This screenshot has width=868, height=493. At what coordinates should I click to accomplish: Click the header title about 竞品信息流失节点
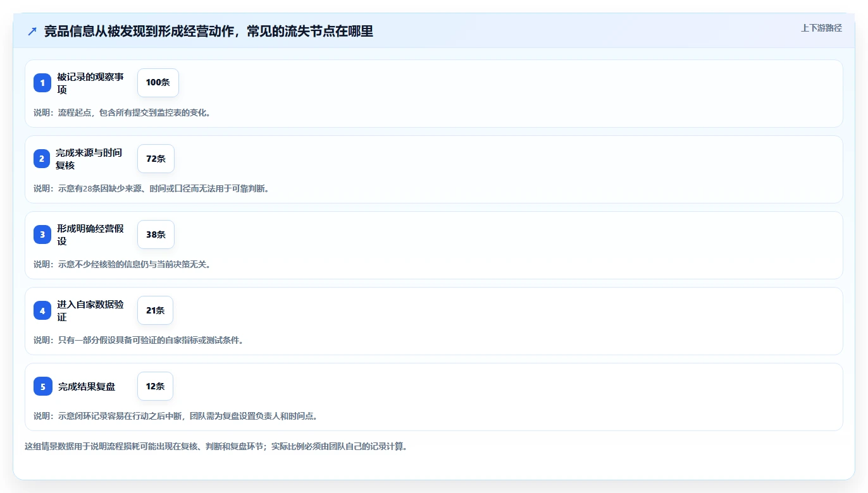(x=209, y=31)
